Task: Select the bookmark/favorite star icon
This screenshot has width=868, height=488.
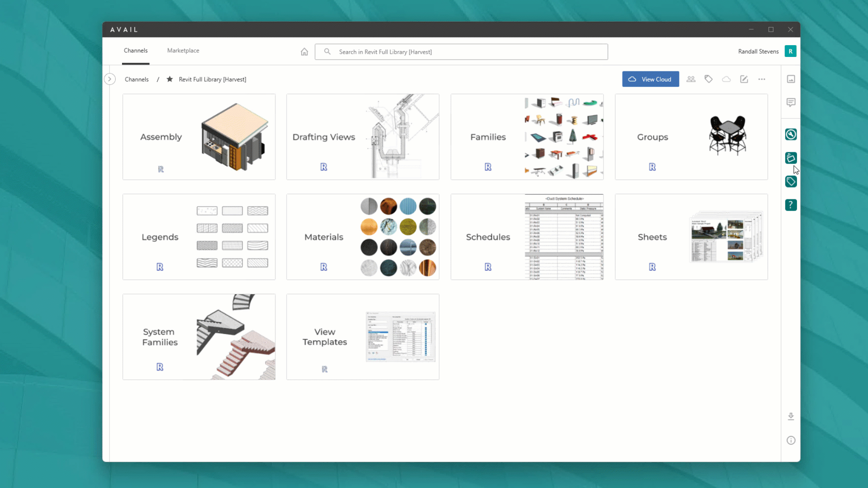Action: click(170, 79)
